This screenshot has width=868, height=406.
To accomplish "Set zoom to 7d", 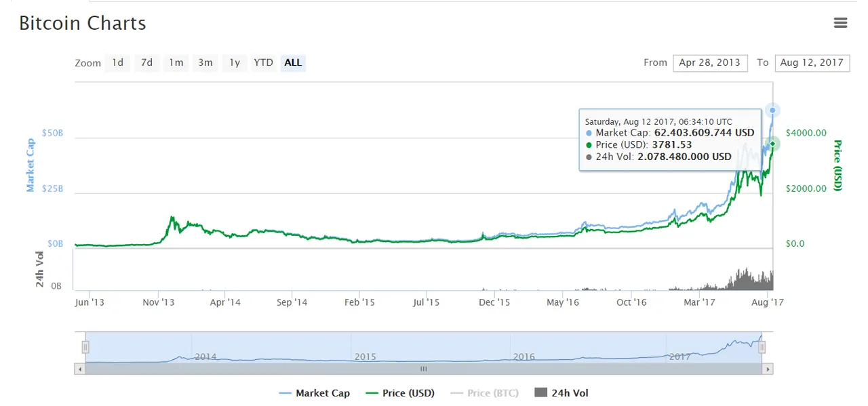I will pyautogui.click(x=146, y=62).
